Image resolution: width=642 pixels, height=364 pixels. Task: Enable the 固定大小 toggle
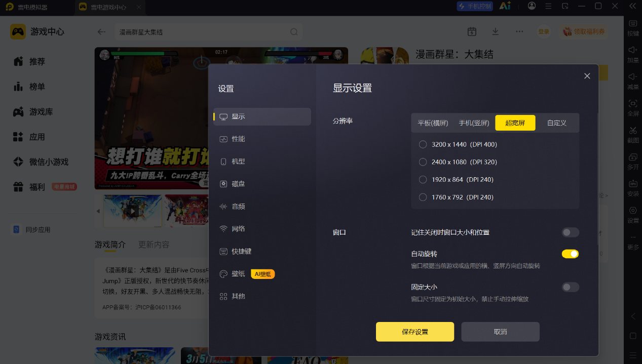(570, 287)
